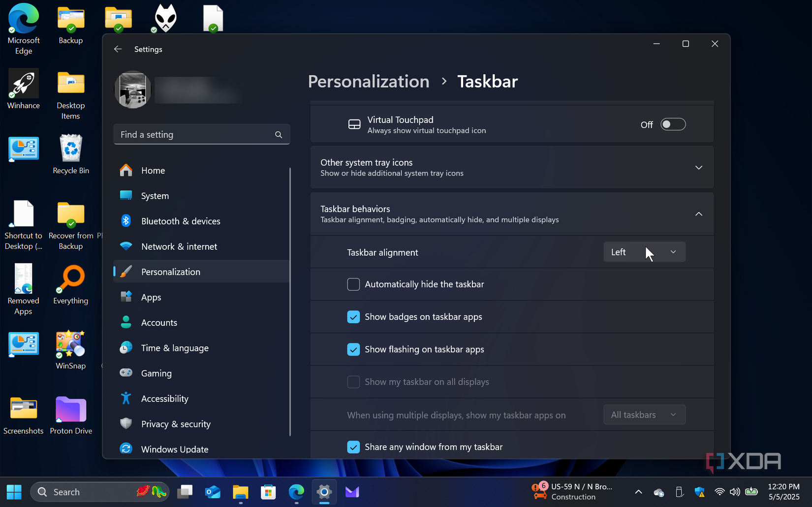Uncheck Share any window from my taskbar
This screenshot has height=507, width=812.
353,447
